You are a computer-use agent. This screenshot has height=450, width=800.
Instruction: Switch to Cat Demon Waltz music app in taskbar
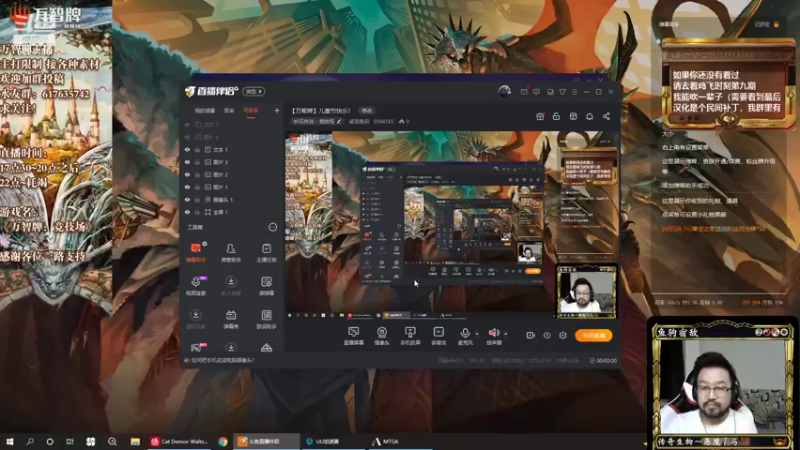179,441
